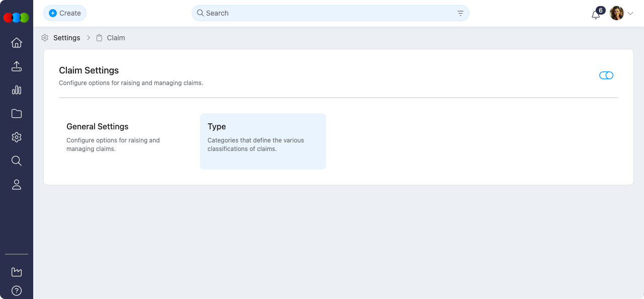Open the user profile icon in sidebar

click(x=17, y=185)
